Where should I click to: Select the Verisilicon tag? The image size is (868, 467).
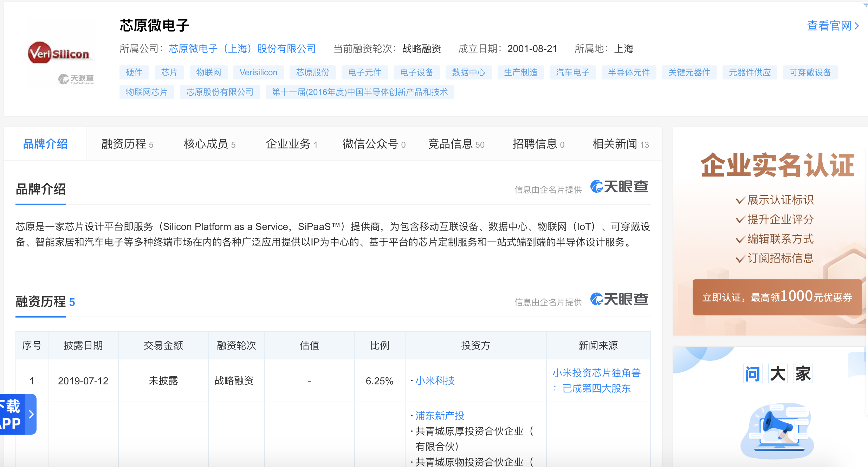259,72
